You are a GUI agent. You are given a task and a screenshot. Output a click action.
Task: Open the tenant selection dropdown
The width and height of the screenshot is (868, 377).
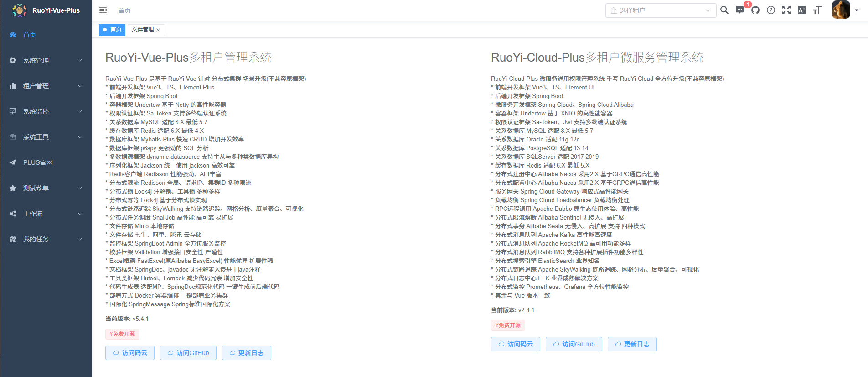coord(661,10)
